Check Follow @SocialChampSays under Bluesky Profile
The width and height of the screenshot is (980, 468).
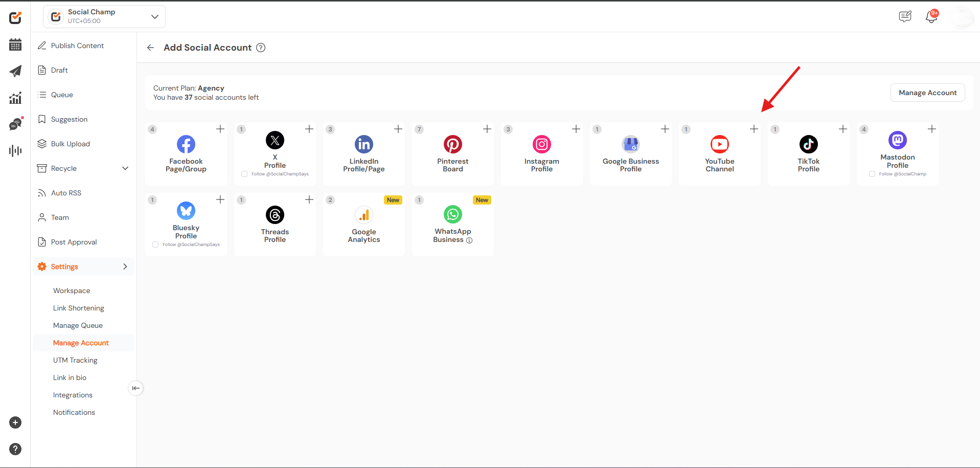coord(155,244)
